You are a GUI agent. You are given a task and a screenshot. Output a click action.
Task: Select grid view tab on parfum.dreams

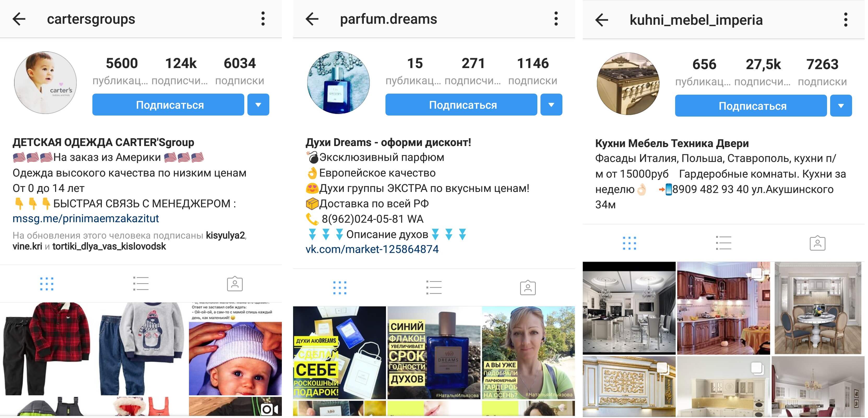tap(340, 287)
